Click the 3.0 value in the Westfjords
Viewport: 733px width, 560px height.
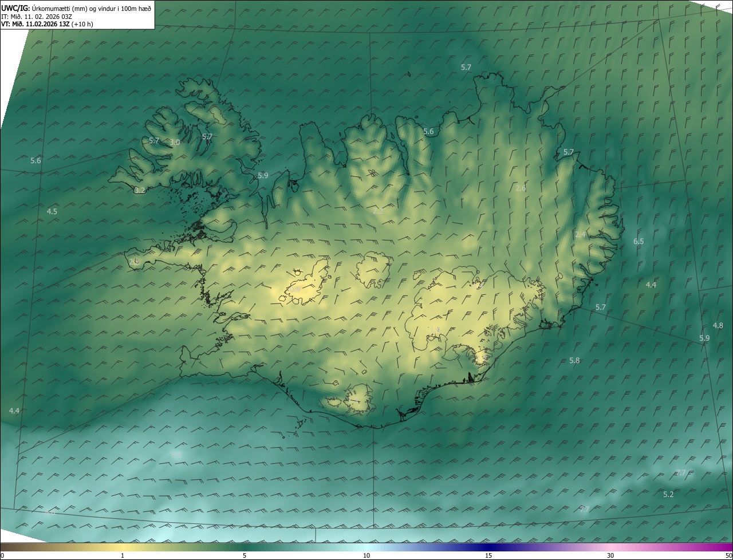pos(175,142)
